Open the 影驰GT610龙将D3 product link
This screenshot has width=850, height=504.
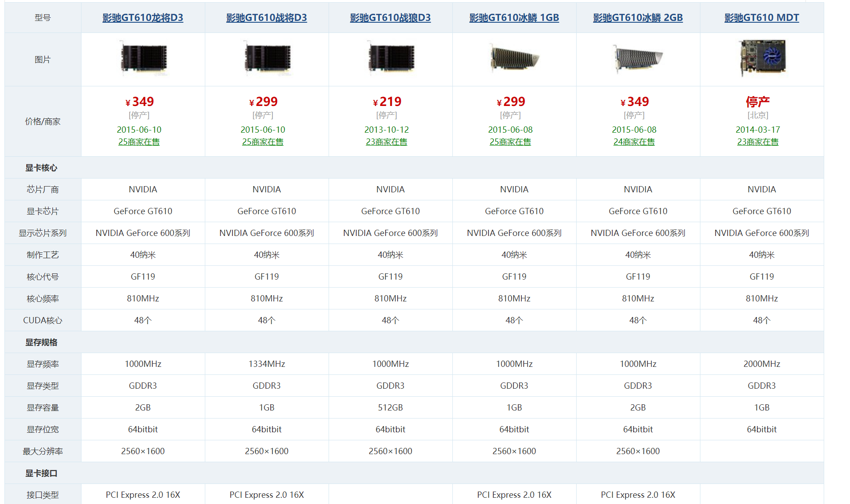pyautogui.click(x=142, y=18)
